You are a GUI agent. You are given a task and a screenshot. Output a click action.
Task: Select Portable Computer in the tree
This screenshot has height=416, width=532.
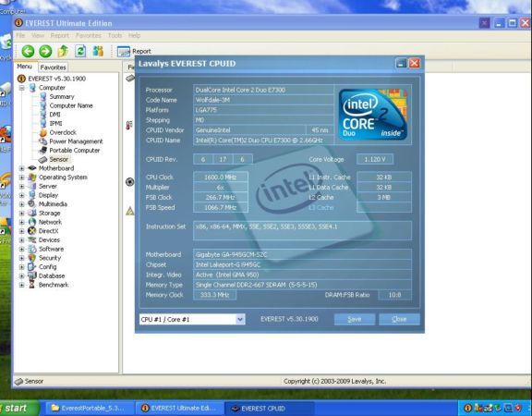75,150
